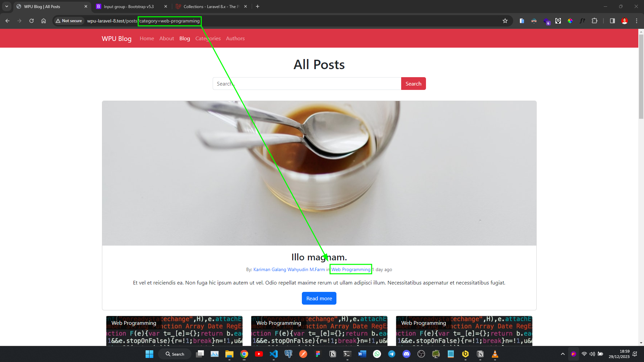Toggle the Chrome profile avatar menu
This screenshot has height=362, width=644.
tap(625, 21)
